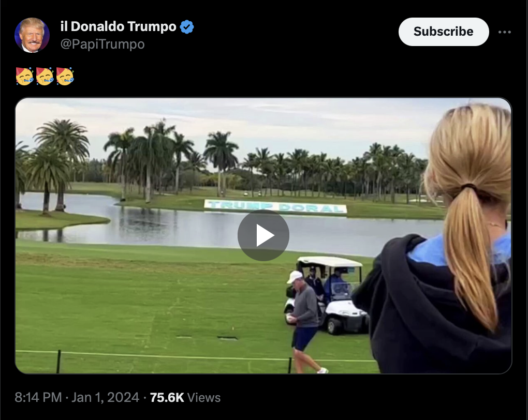Viewport: 528px width, 420px height.
Task: Open the 8:14 PM timestamp link
Action: click(x=38, y=397)
